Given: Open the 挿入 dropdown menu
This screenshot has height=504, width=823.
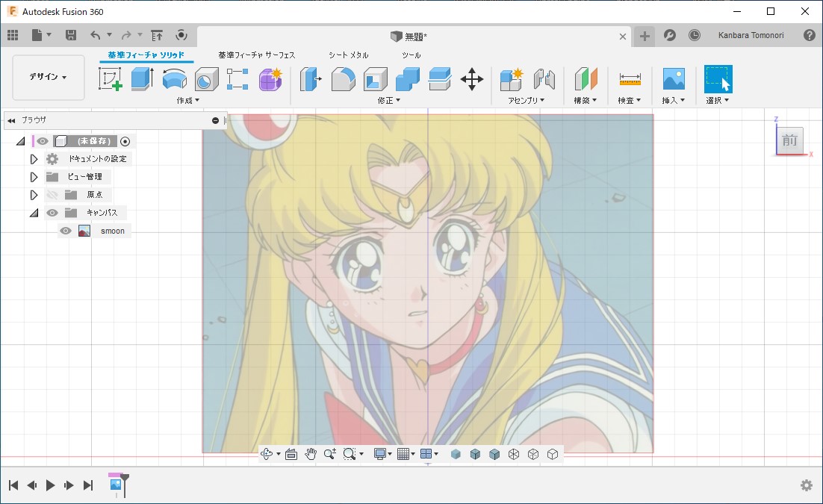Looking at the screenshot, I should (674, 100).
